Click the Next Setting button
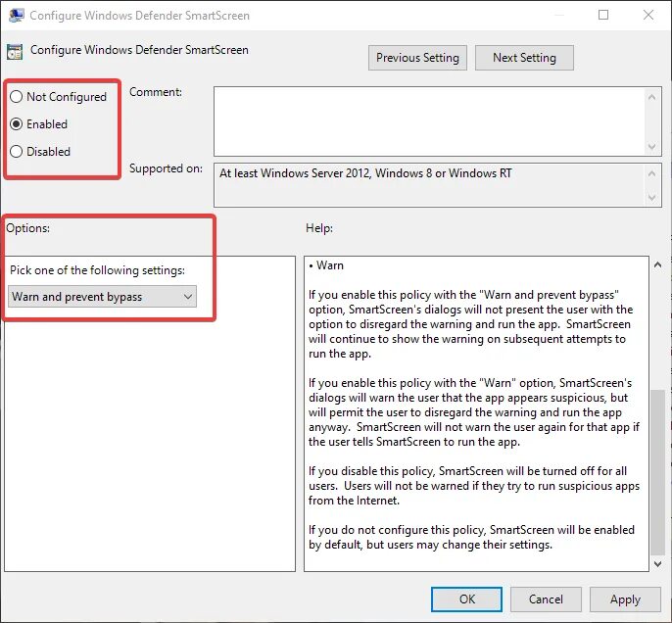This screenshot has width=672, height=623. 524,58
